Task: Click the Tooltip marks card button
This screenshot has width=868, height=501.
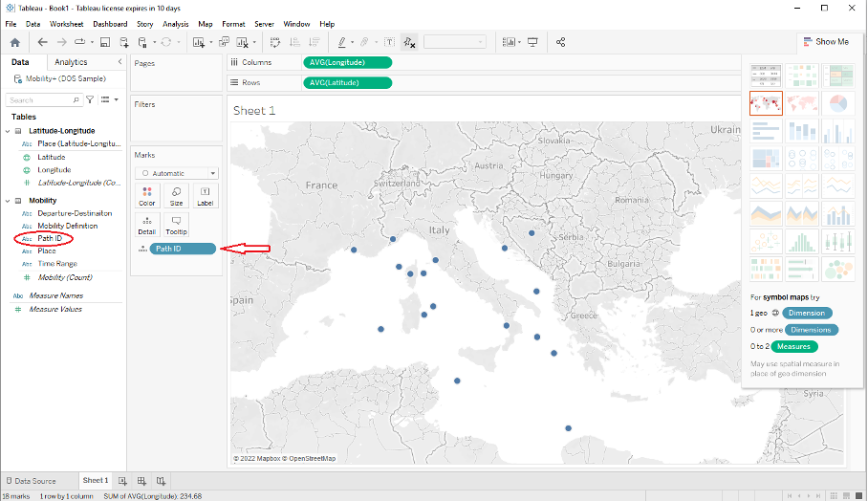Action: tap(176, 225)
